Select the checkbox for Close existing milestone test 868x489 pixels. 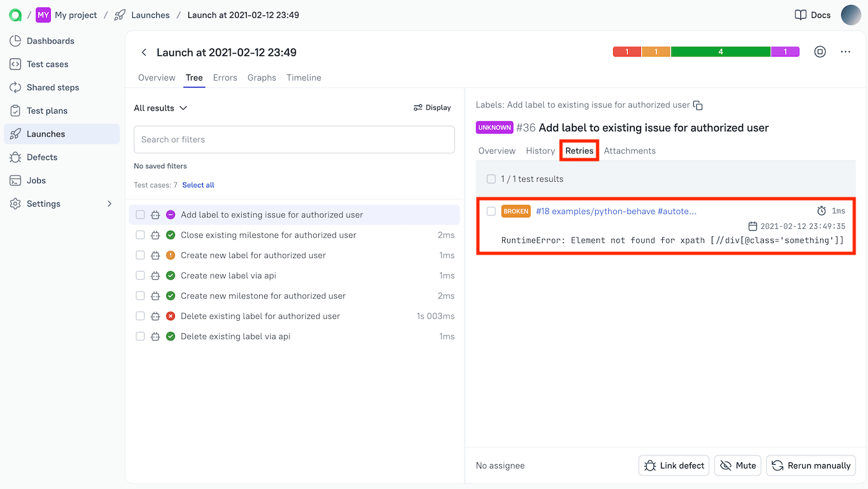(139, 235)
